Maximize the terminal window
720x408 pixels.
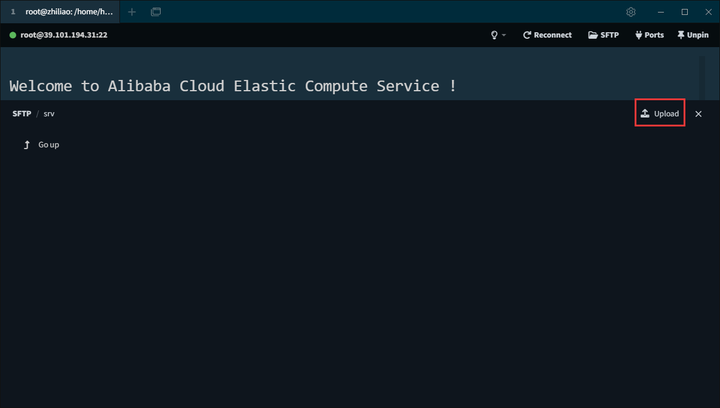(684, 12)
